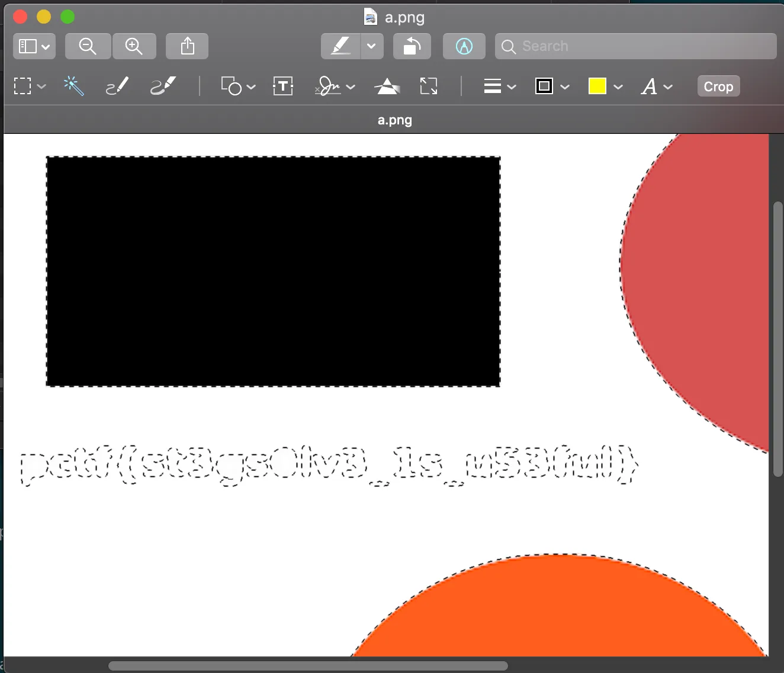
Task: Click the Zoom In magnifier button
Action: pyautogui.click(x=134, y=46)
